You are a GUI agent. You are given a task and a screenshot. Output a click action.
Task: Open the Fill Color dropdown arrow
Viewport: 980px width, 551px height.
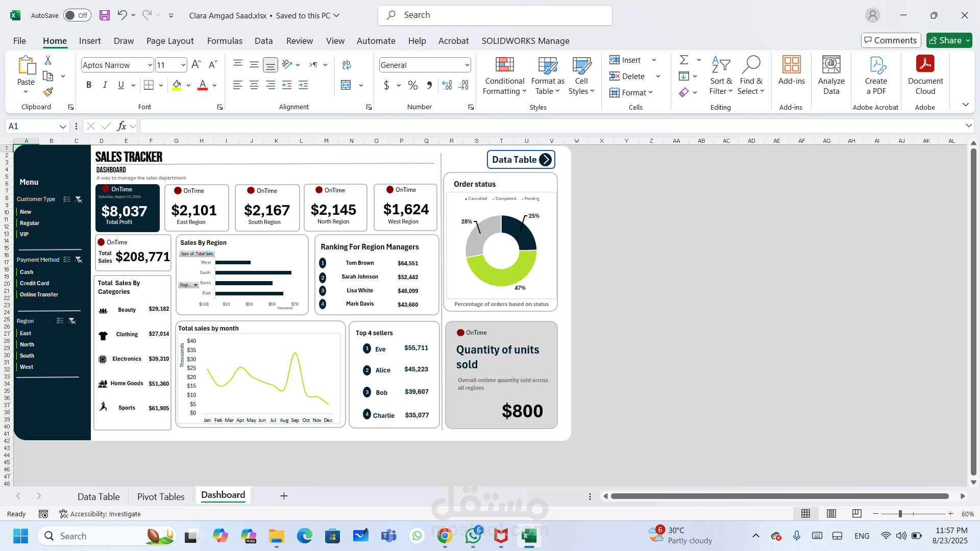[188, 85]
